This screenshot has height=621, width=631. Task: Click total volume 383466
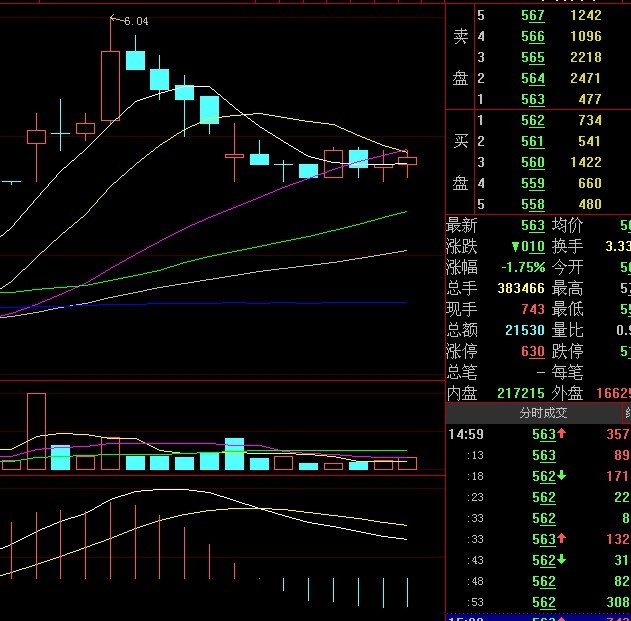click(x=521, y=288)
